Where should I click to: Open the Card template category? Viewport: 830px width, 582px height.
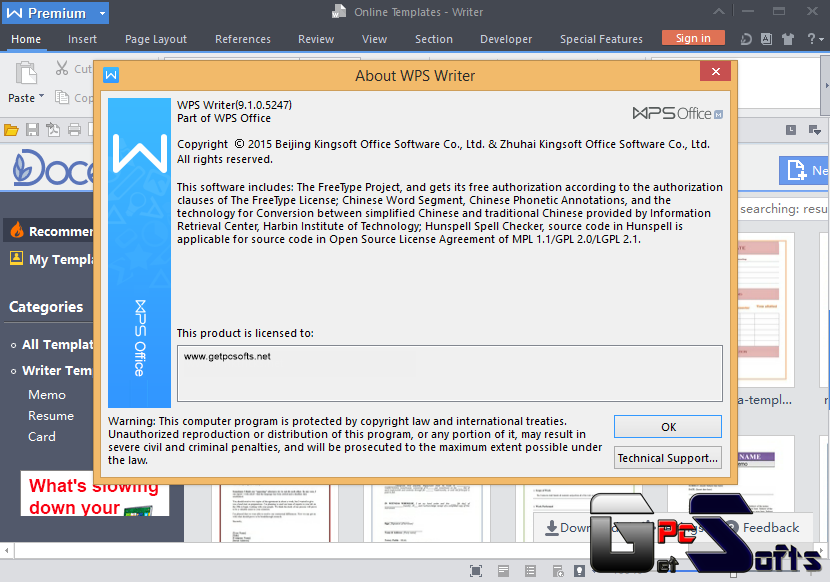click(42, 437)
